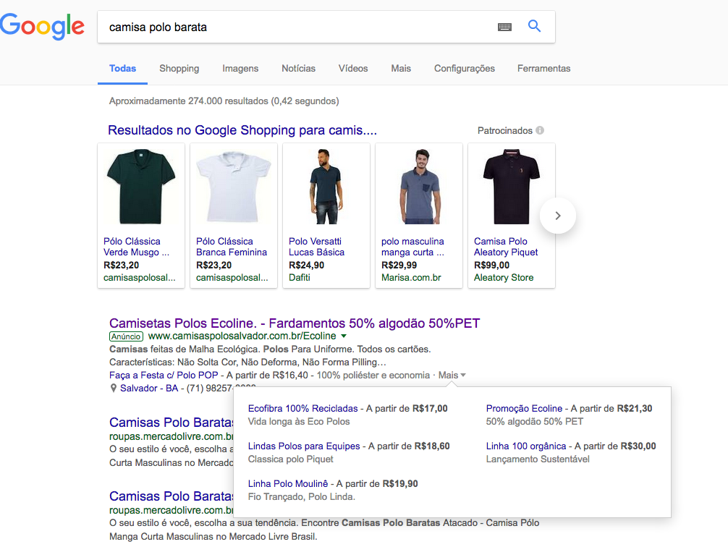Screen dimensions: 728x560
Task: Click the Aleatory Store seller name
Action: (x=503, y=277)
